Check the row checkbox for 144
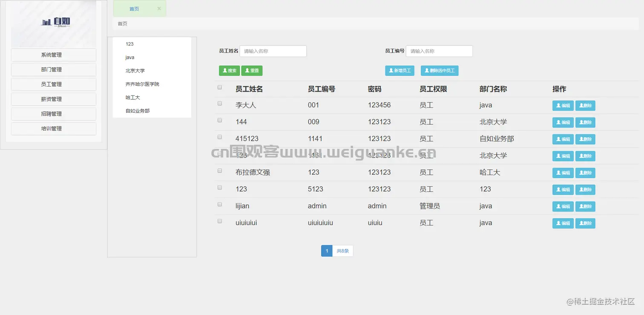644x315 pixels. click(220, 120)
